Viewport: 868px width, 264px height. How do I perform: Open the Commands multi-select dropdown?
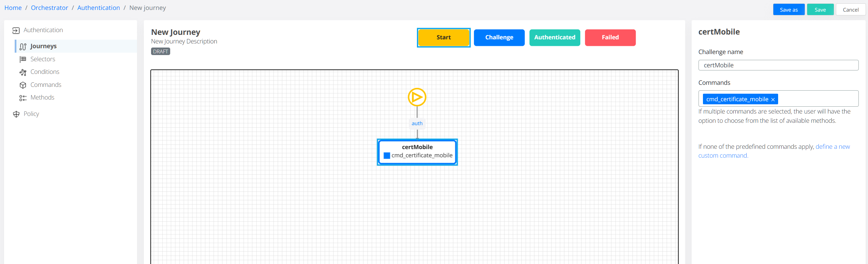click(x=778, y=98)
